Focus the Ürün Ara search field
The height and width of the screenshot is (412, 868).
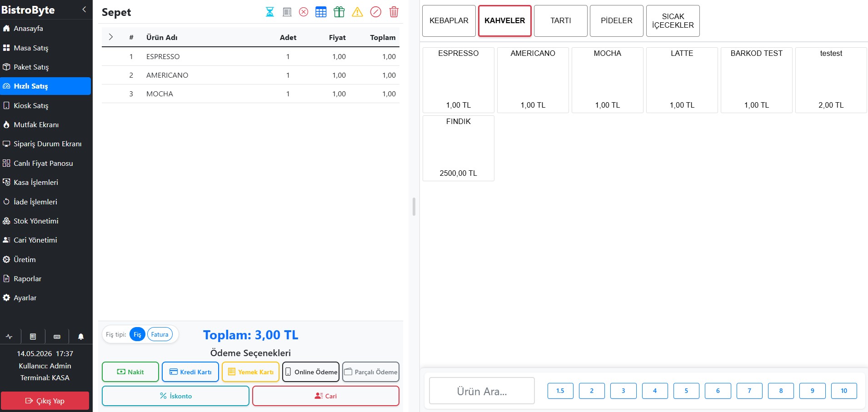point(482,391)
